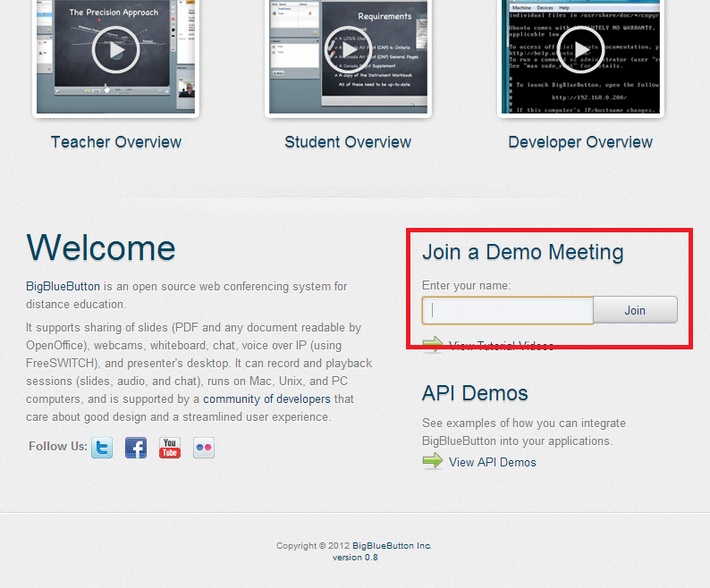Viewport: 710px width, 588px height.
Task: Click the version 0.8 footer text
Action: pos(355,558)
